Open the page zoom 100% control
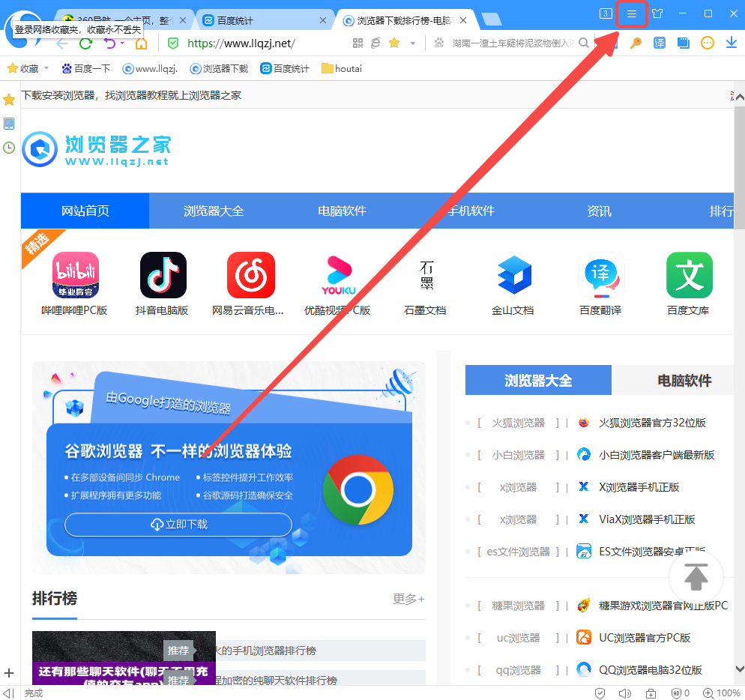 pyautogui.click(x=722, y=693)
